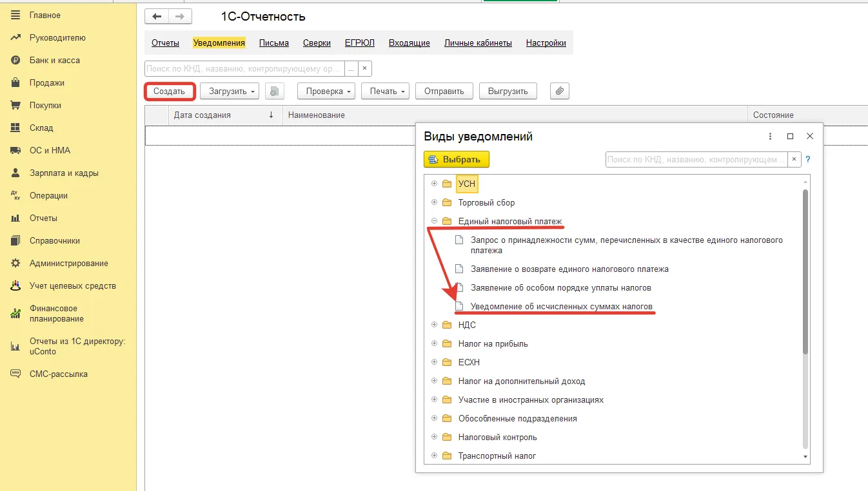The width and height of the screenshot is (868, 491).
Task: Focus the search field in Виды уведомлений
Action: (696, 159)
